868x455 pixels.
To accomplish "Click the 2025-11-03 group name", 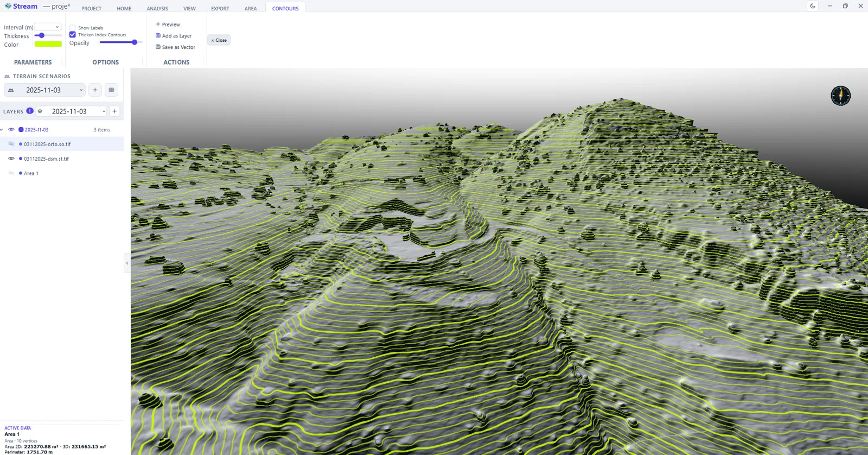I will [x=36, y=130].
